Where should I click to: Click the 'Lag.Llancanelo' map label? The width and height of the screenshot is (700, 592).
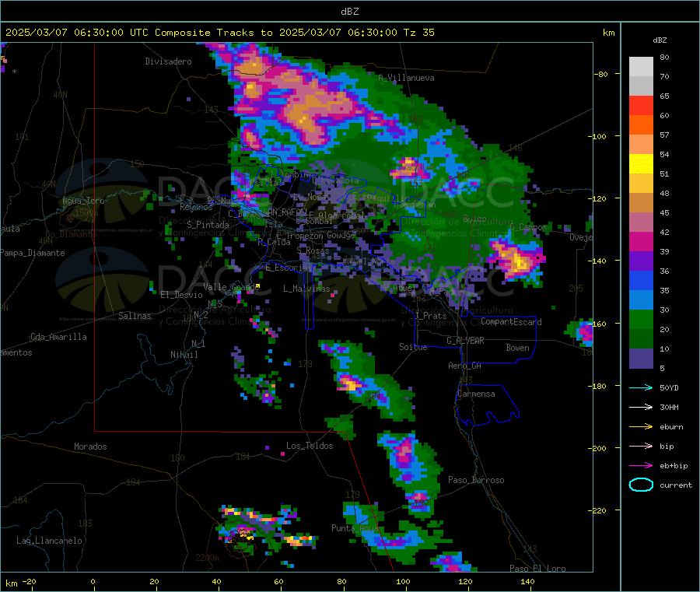coord(49,541)
